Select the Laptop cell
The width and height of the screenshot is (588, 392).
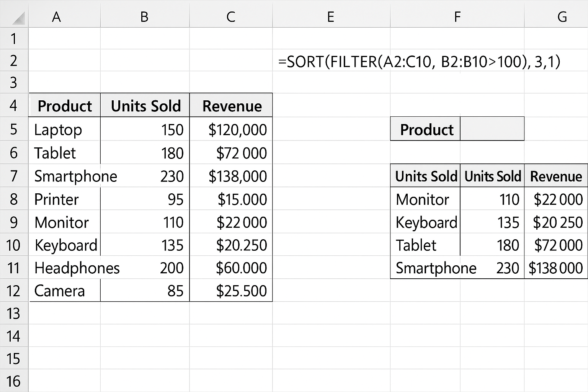[x=64, y=129]
